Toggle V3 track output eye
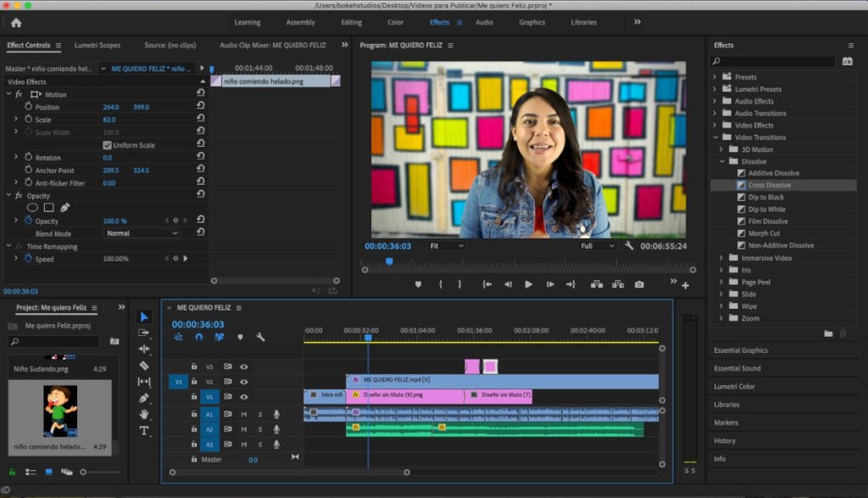 pyautogui.click(x=243, y=367)
